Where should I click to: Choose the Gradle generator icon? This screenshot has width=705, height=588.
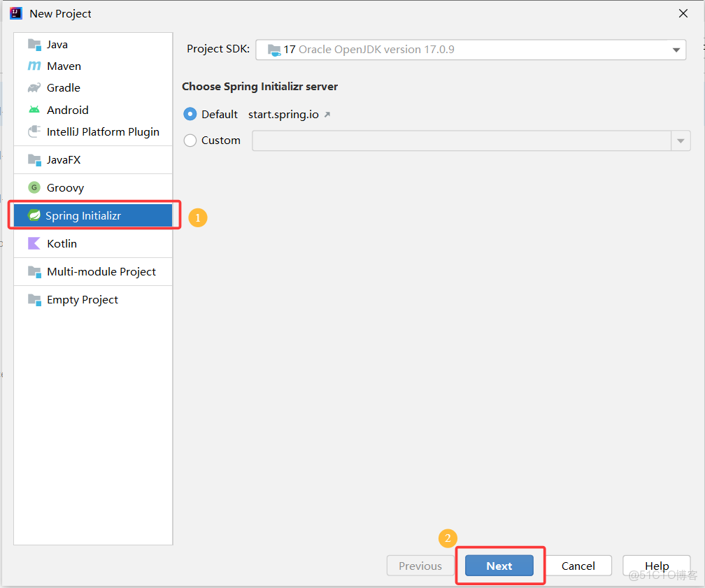coord(34,87)
